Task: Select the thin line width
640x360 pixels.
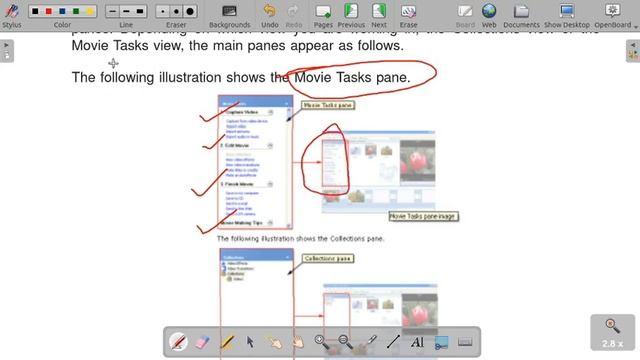Action: [x=113, y=11]
